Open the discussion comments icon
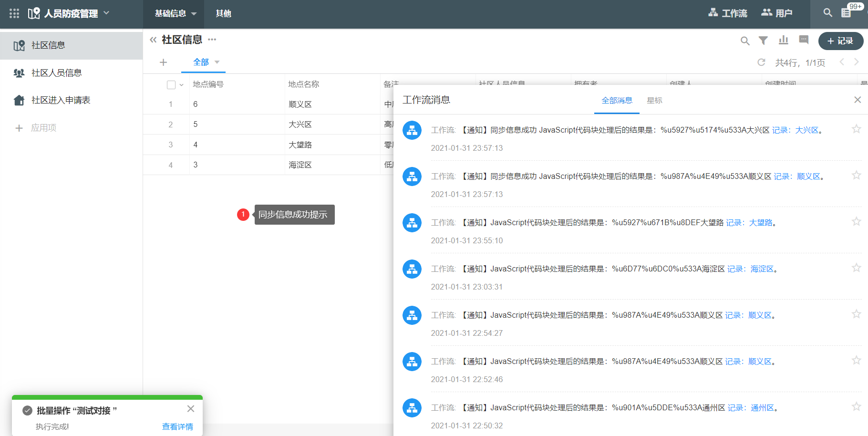868x436 pixels. coord(804,40)
